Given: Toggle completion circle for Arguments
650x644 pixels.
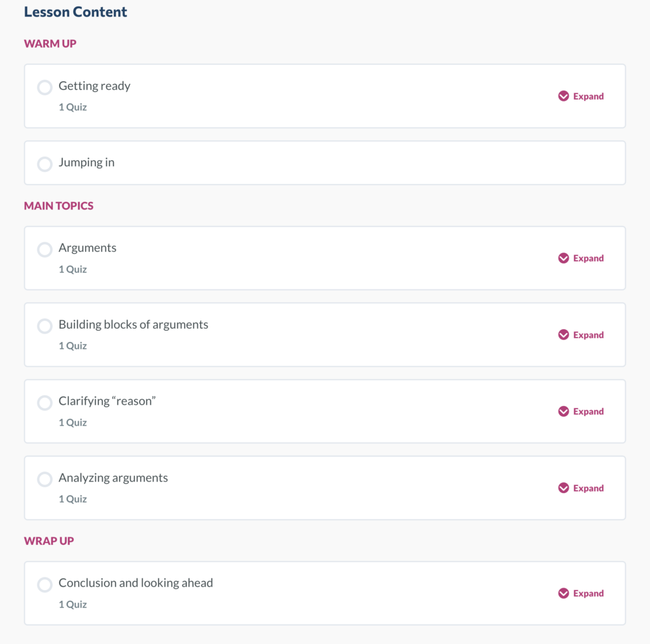Looking at the screenshot, I should pyautogui.click(x=45, y=249).
